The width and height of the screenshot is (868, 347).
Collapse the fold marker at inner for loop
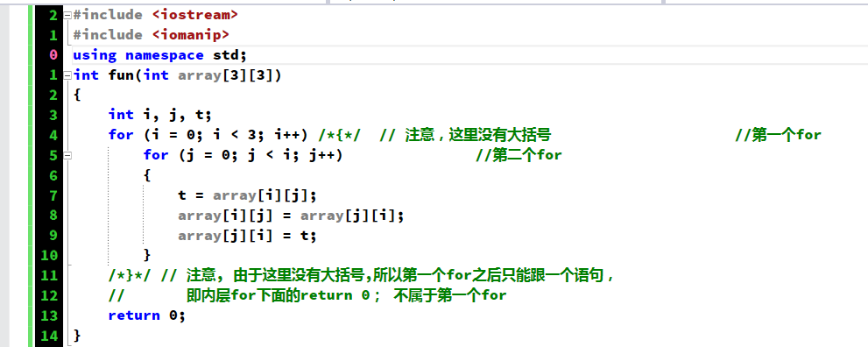point(67,155)
